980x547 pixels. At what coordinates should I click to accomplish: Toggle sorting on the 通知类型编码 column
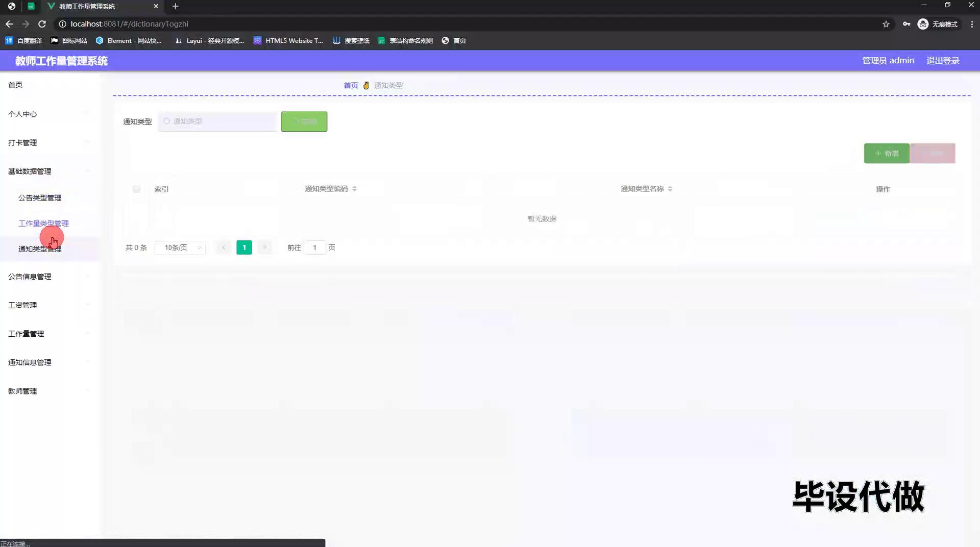[355, 188]
